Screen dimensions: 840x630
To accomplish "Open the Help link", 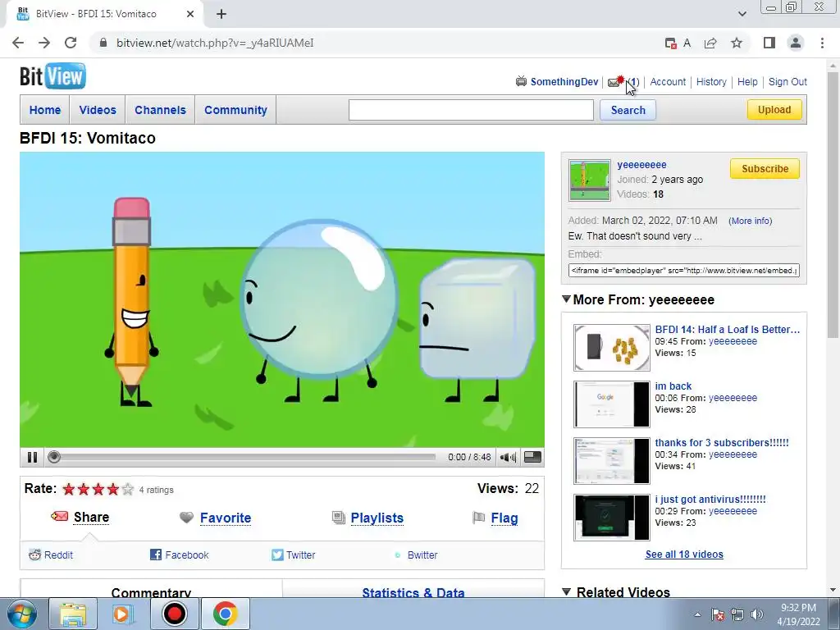I will (747, 82).
